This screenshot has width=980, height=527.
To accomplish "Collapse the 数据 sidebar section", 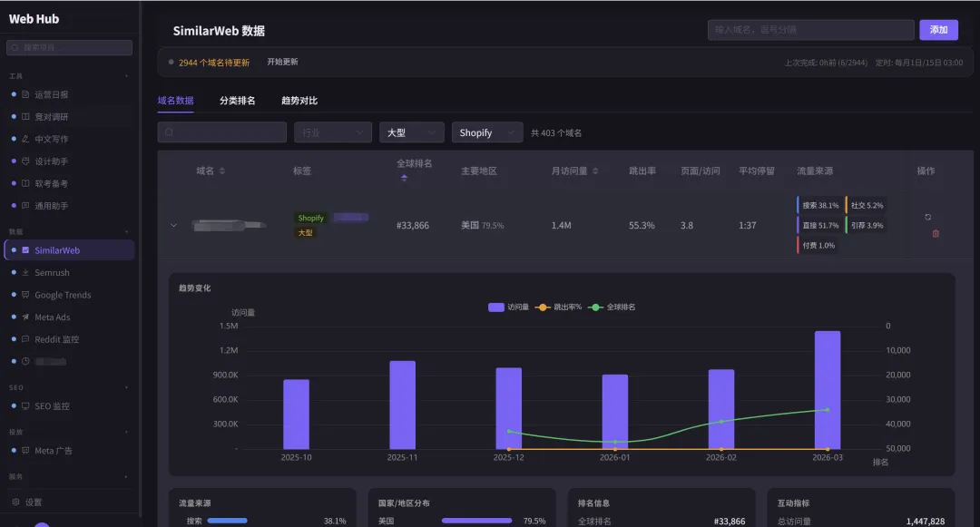I will pyautogui.click(x=126, y=231).
